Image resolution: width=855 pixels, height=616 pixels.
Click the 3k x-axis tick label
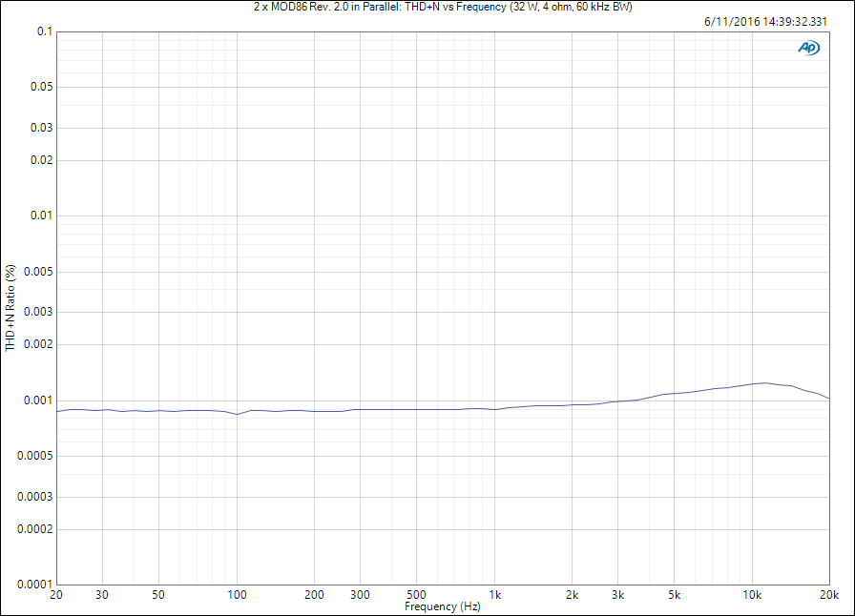(x=617, y=595)
